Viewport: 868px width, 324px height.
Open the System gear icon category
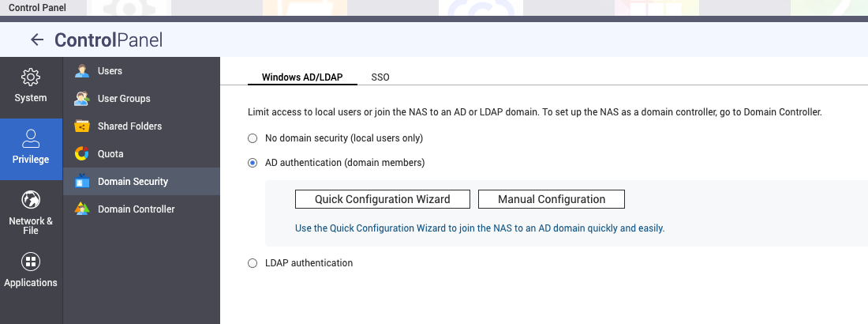[31, 77]
